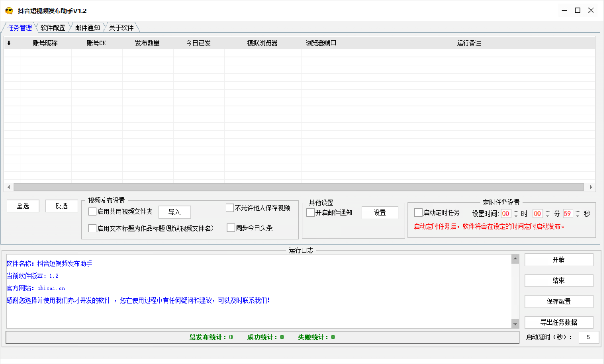Click the 发布数量 column header
The width and height of the screenshot is (604, 364).
(148, 43)
